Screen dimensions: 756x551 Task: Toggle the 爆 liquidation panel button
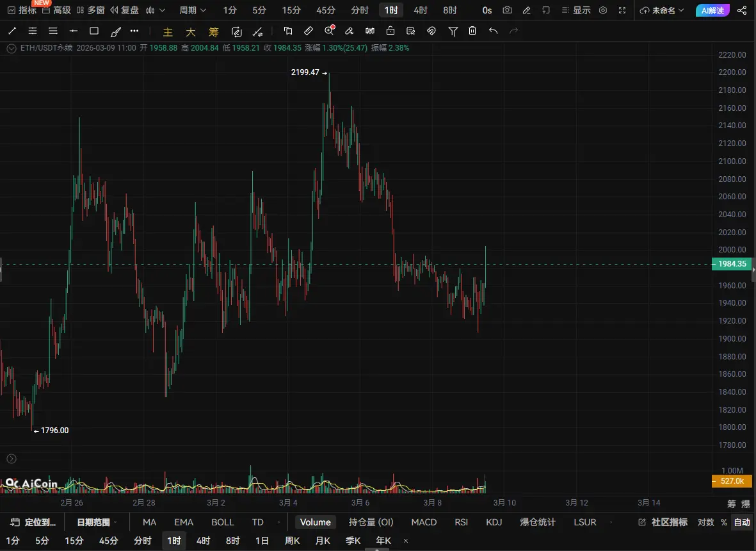click(746, 504)
